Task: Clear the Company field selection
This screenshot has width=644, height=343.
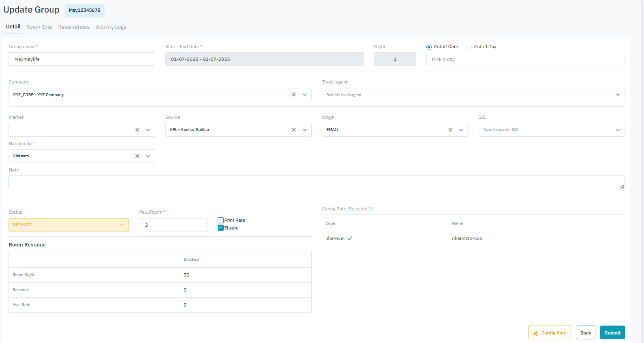Action: click(294, 94)
